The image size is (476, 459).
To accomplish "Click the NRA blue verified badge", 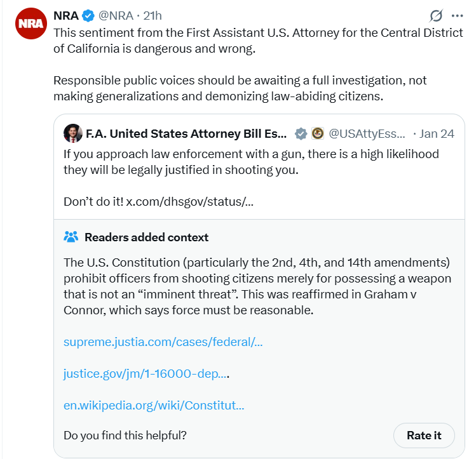I will 88,15.
